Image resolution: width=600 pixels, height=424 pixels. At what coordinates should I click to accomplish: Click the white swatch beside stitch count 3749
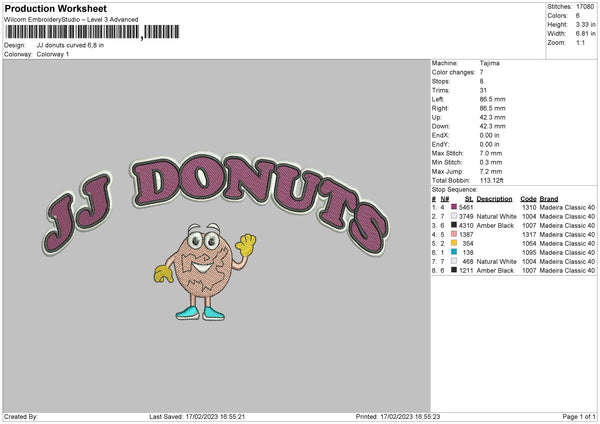[x=454, y=216]
